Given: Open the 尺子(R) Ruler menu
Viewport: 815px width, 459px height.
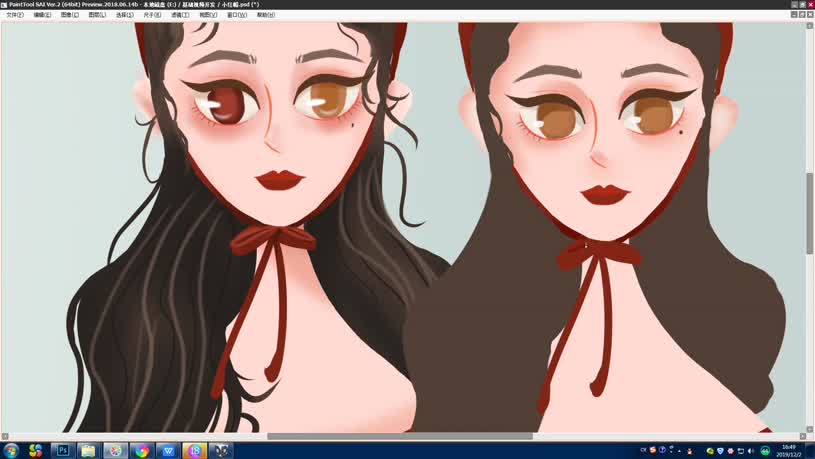Looking at the screenshot, I should click(x=152, y=15).
